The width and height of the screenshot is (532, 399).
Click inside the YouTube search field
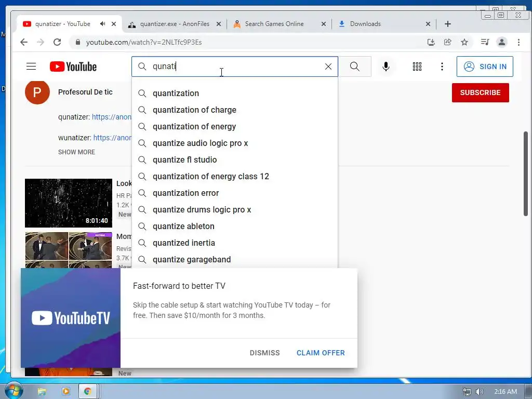(x=234, y=66)
